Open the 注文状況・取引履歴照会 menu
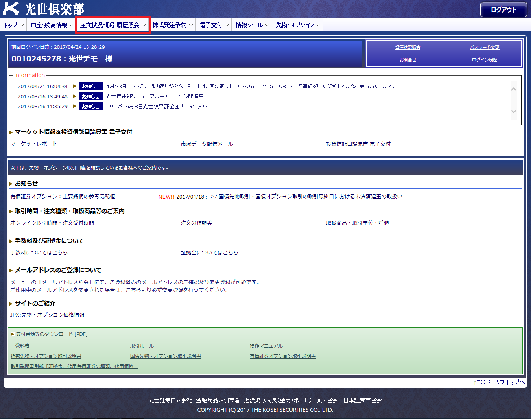 [112, 25]
